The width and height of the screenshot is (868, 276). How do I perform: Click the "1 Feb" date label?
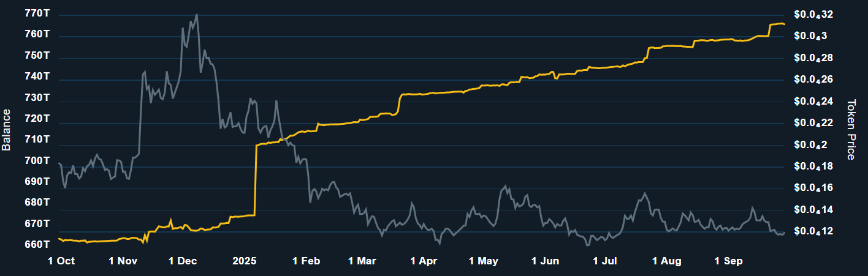tap(306, 261)
